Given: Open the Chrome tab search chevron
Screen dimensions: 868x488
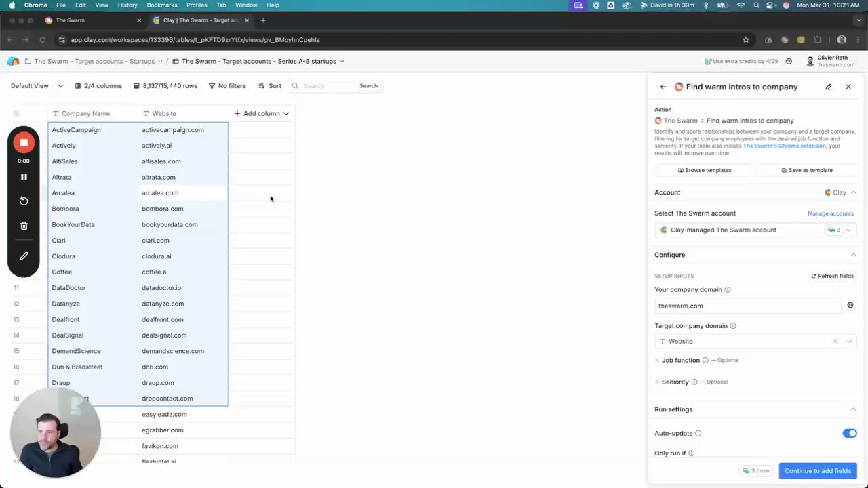Looking at the screenshot, I should [x=858, y=20].
